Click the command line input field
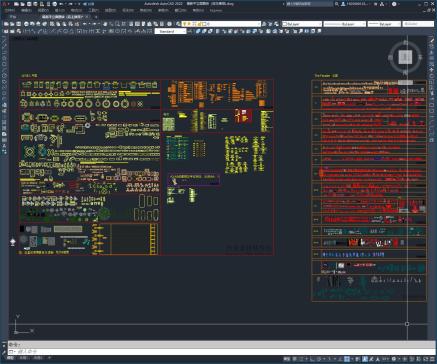Image resolution: width=437 pixels, height=364 pixels. [222, 352]
